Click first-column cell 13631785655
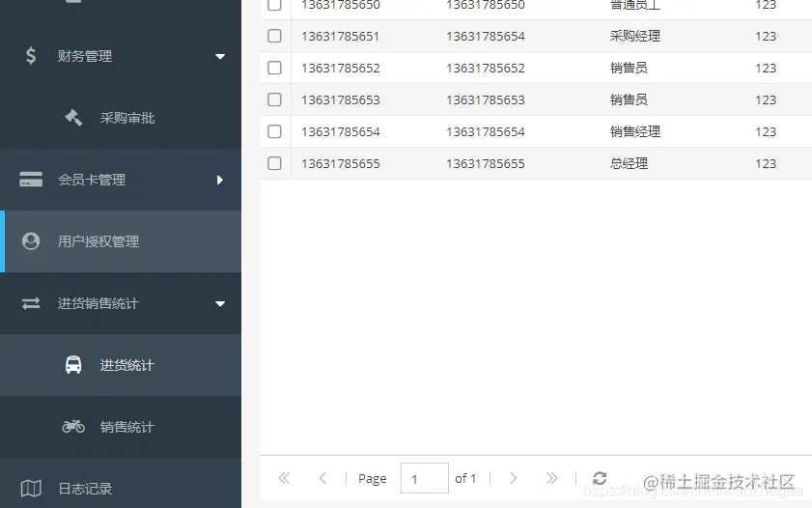Screen dimensions: 812x508 [340, 163]
